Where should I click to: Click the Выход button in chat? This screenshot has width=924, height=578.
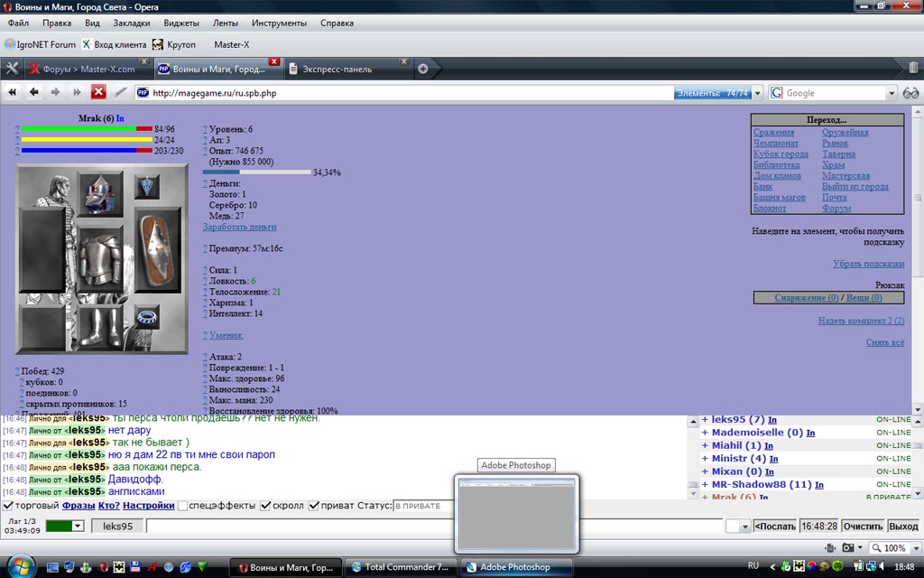coord(903,527)
